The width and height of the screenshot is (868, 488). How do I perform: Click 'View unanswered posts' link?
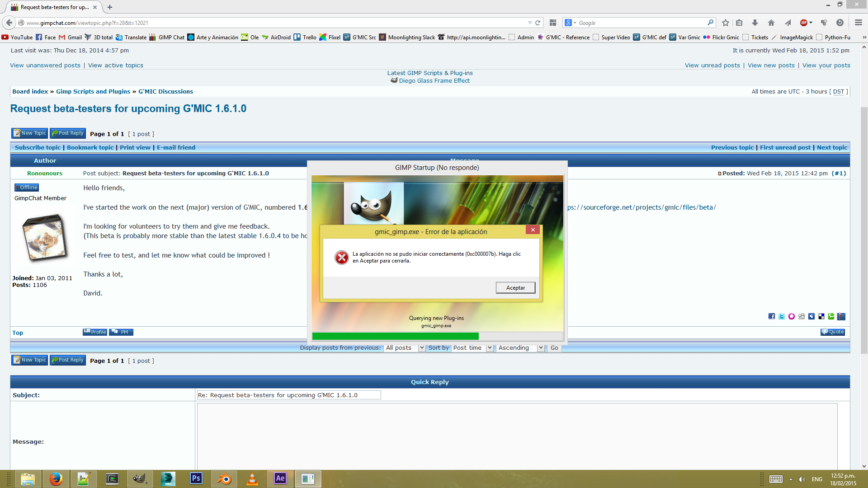[45, 66]
